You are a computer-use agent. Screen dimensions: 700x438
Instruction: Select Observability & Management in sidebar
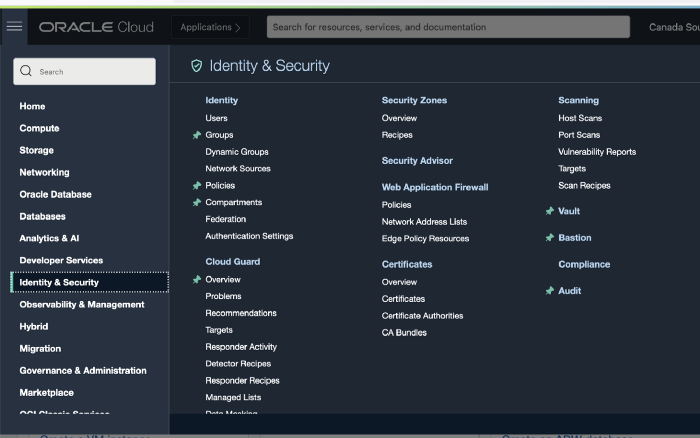click(x=82, y=304)
